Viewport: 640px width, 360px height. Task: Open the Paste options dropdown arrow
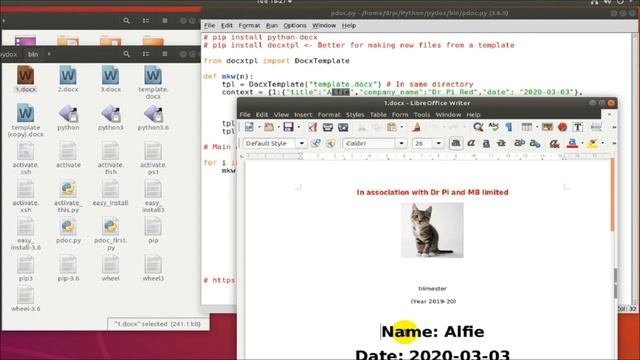coord(402,127)
